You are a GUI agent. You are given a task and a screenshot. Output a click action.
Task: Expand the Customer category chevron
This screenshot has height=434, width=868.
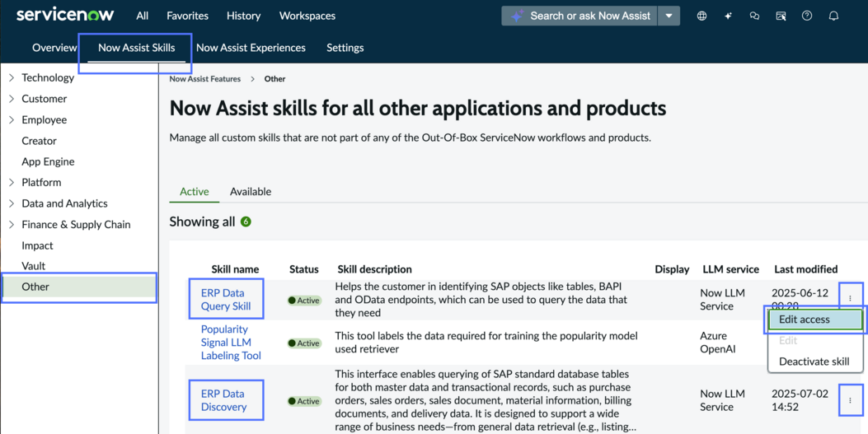pos(12,99)
